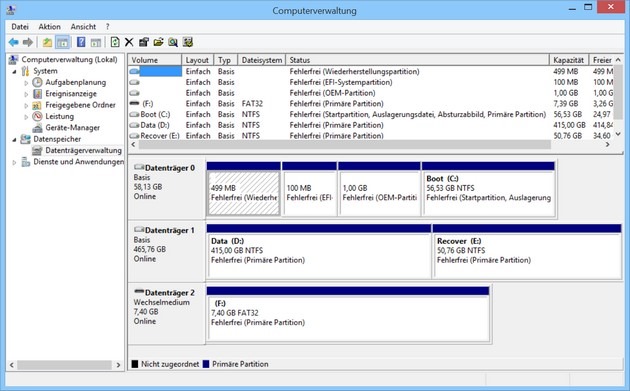Collapse the Datenspeicher tree node
The height and width of the screenshot is (391, 630).
pos(14,139)
